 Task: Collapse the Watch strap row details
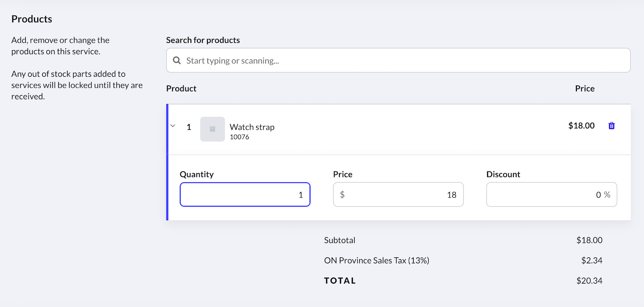(x=173, y=125)
